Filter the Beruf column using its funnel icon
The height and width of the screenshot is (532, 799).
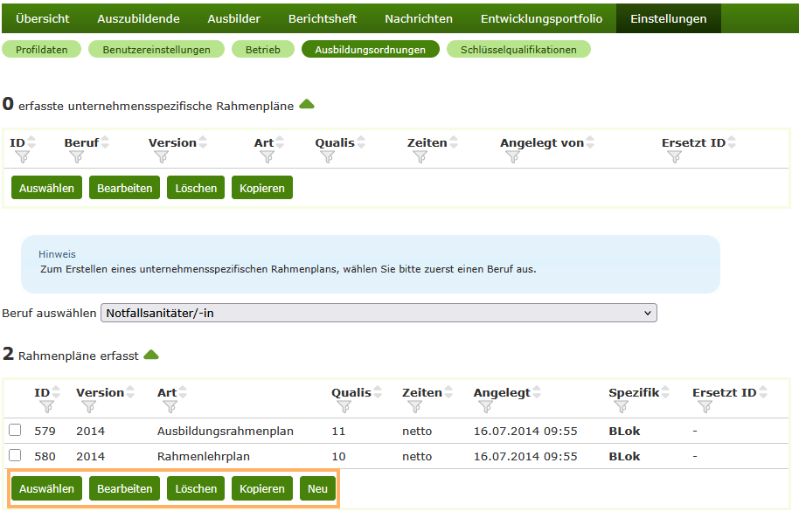77,155
